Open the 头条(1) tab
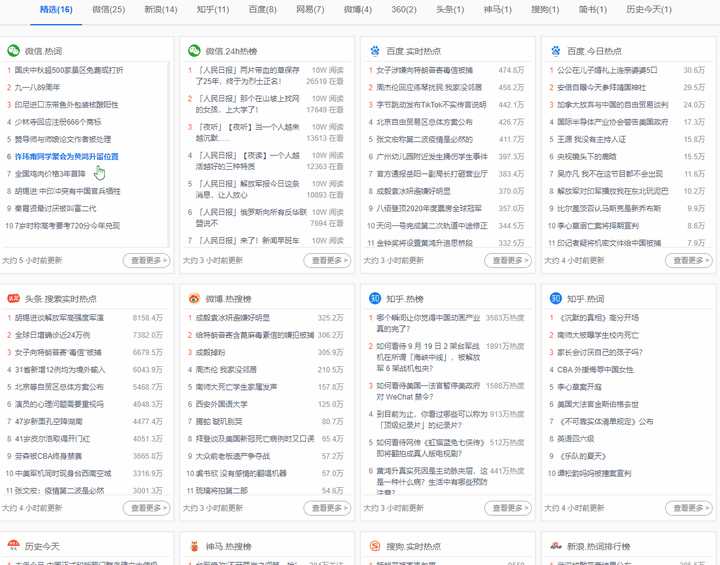The image size is (720, 565). pyautogui.click(x=450, y=10)
